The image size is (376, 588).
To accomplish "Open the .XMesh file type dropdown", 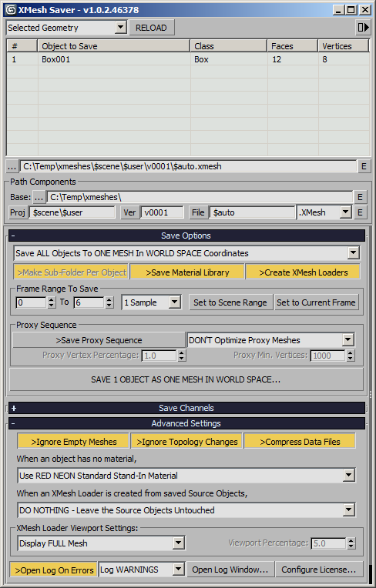I will 324,212.
